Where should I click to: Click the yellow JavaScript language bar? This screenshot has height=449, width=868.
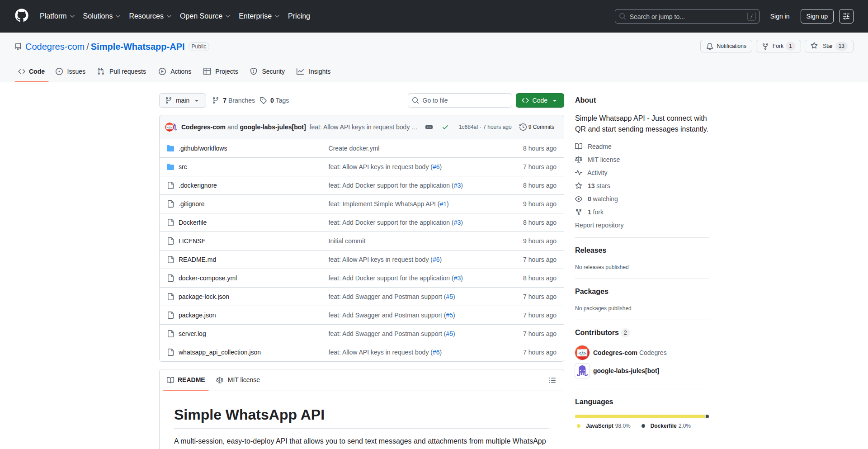click(x=640, y=416)
